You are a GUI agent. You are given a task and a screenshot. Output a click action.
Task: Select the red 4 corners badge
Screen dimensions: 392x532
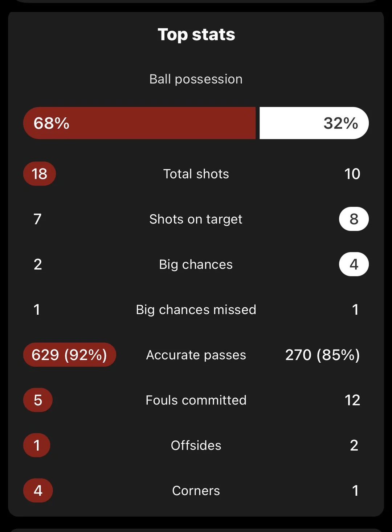click(x=38, y=491)
